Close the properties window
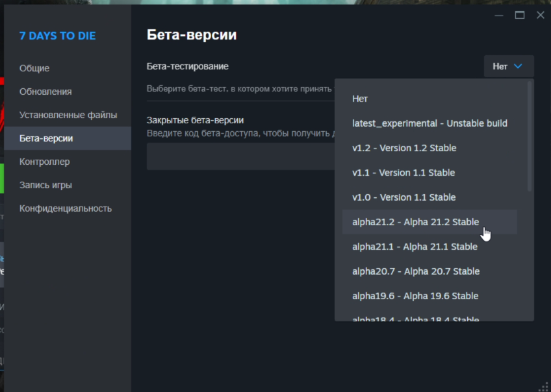 (x=541, y=15)
